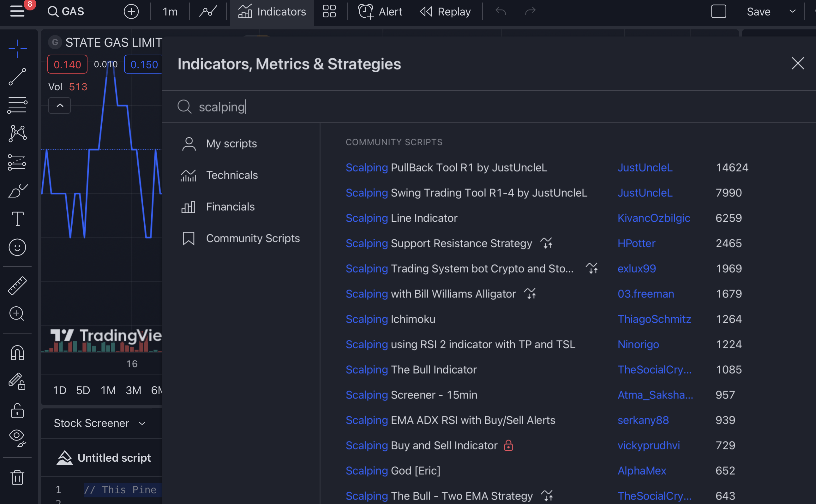
Task: Save the chart layout
Action: coord(759,12)
